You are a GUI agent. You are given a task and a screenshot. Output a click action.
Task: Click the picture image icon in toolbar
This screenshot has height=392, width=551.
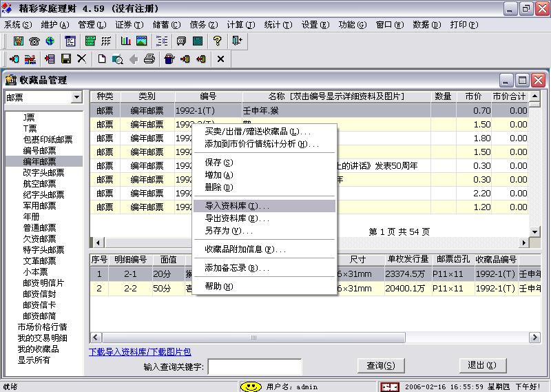[142, 41]
